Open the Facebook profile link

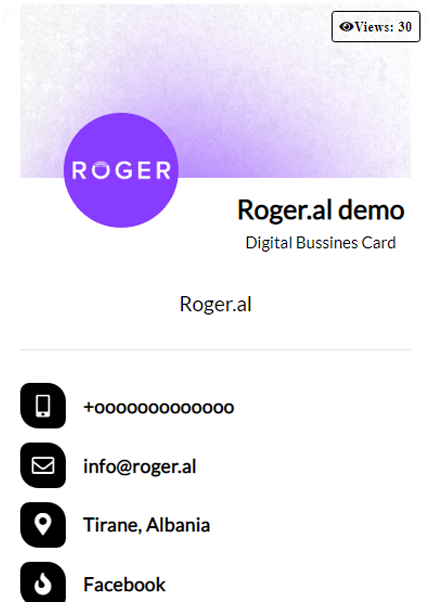pos(124,584)
